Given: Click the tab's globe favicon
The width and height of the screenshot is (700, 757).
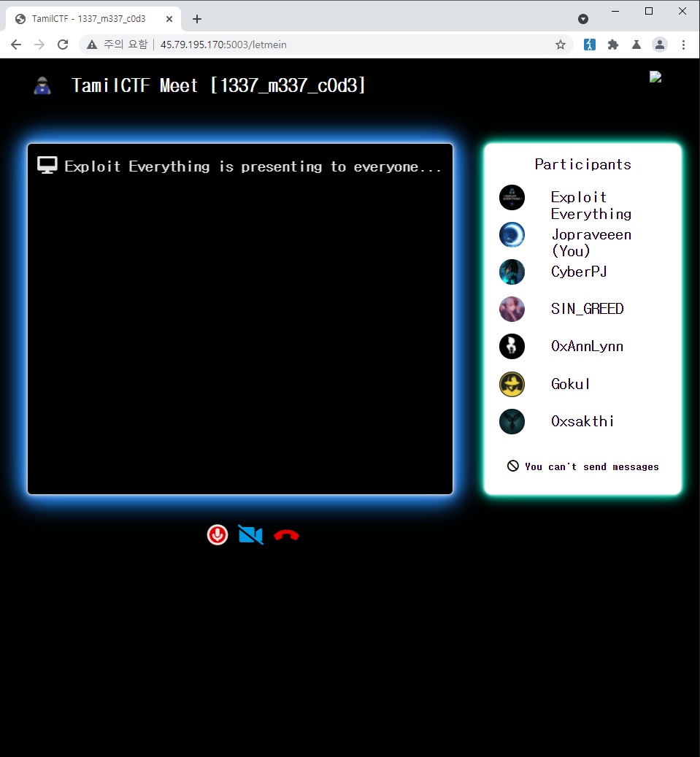Looking at the screenshot, I should (20, 19).
